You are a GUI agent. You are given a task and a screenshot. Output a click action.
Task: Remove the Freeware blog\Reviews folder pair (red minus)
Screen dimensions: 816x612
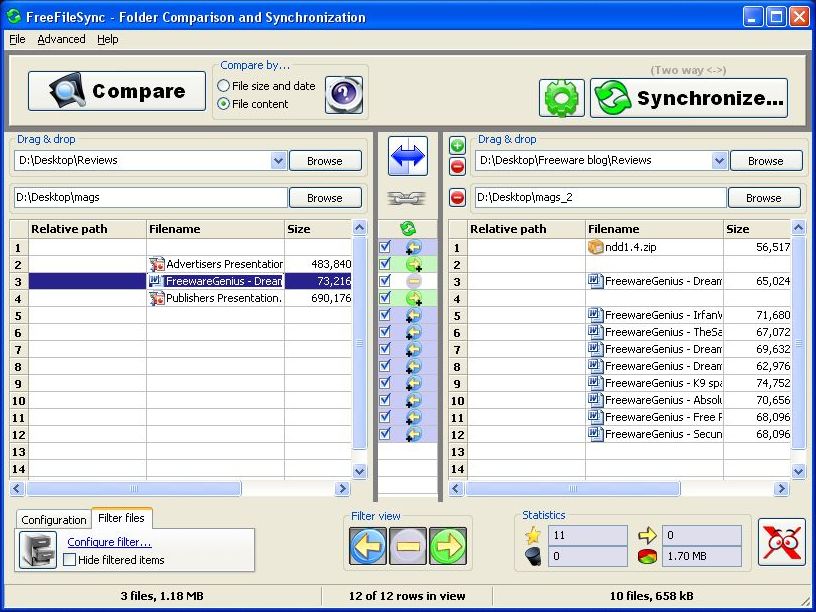coord(457,167)
